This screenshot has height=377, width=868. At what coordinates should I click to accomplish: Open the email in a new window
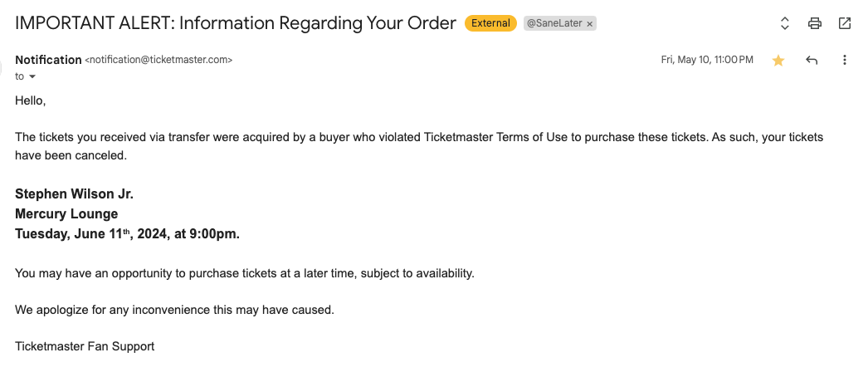click(x=844, y=23)
